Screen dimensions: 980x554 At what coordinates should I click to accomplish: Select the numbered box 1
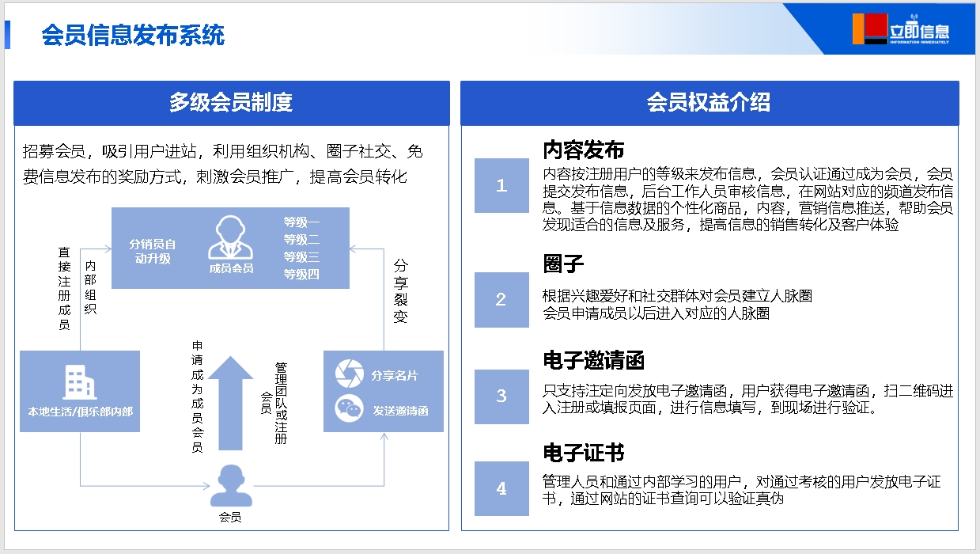(x=501, y=185)
